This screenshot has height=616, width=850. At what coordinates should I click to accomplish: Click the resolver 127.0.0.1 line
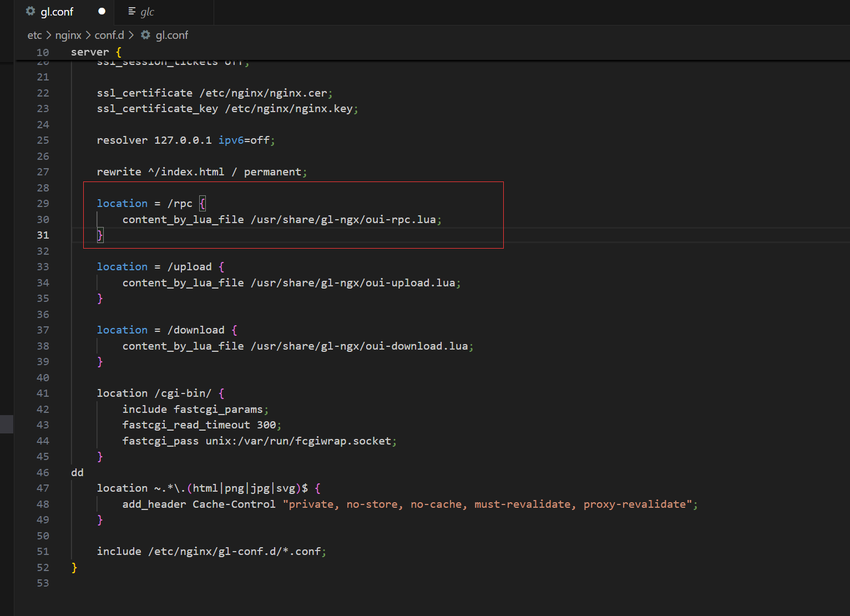(x=186, y=140)
